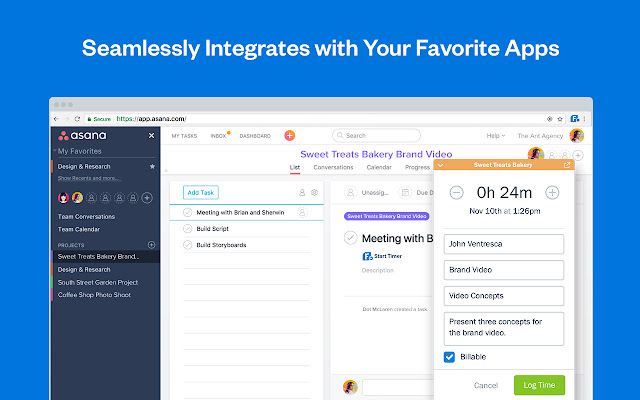Collapse the My Favorites section

pyautogui.click(x=55, y=151)
